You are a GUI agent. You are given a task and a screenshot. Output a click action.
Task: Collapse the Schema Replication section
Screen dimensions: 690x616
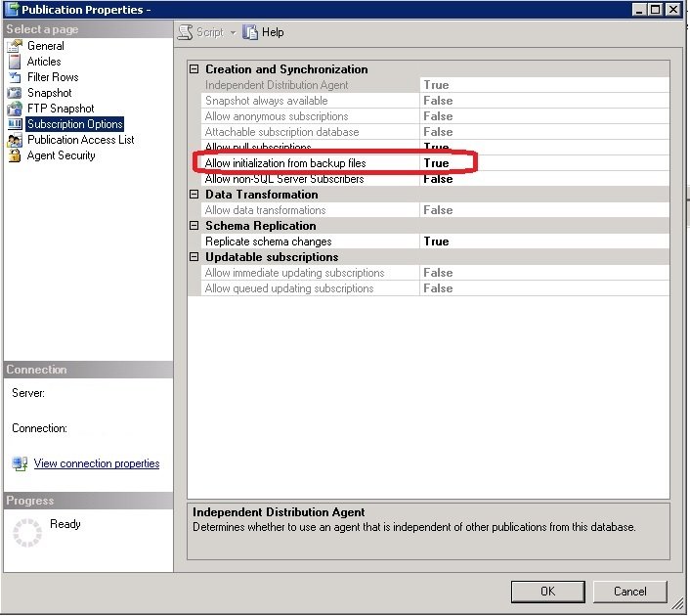tap(194, 226)
